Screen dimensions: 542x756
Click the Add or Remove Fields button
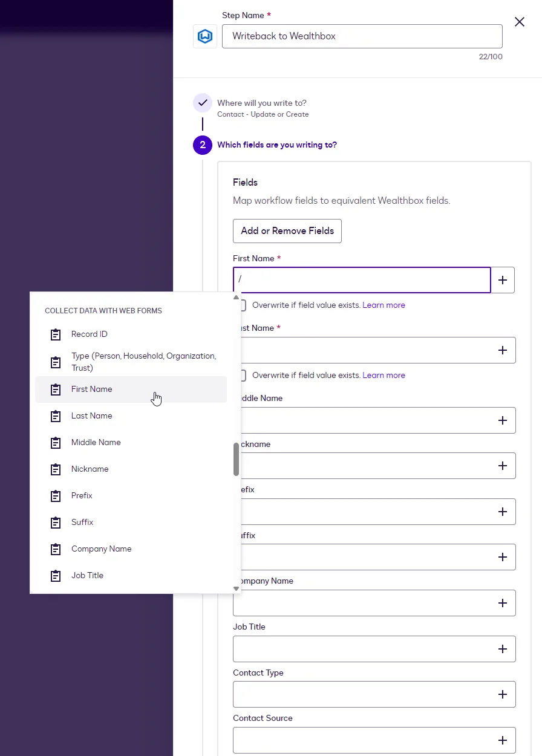point(287,231)
